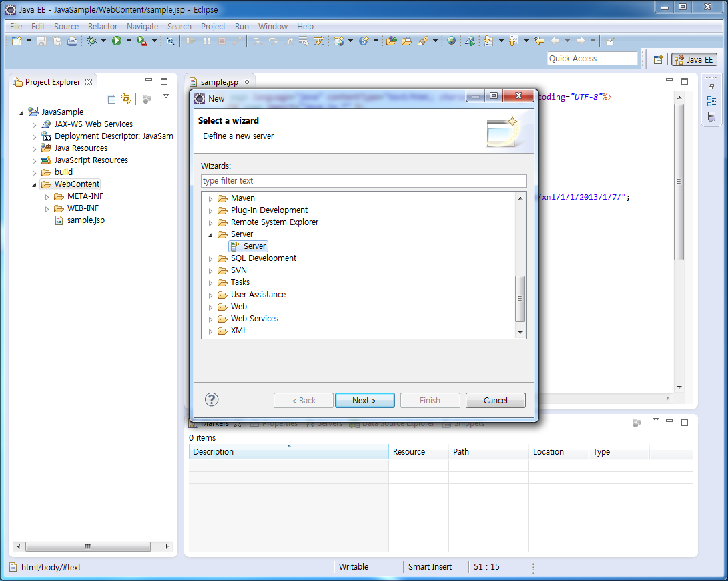Click the Open Perspective icon
Screen dimensions: 728x581
tap(658, 59)
